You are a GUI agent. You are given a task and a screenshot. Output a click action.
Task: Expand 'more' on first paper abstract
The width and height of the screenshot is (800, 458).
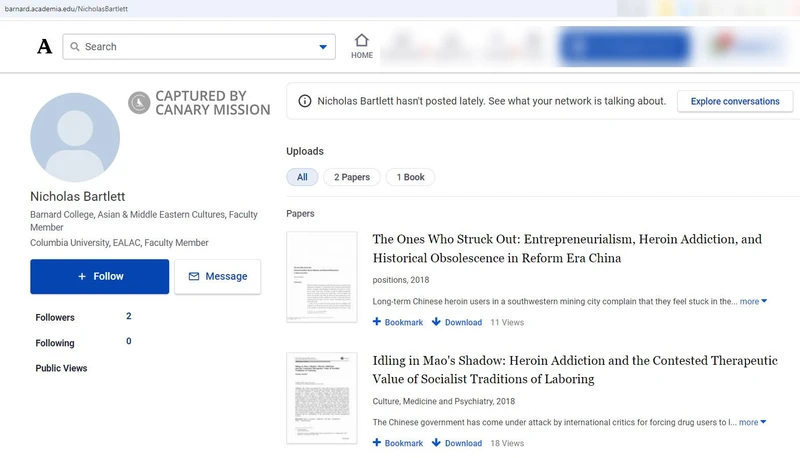pyautogui.click(x=753, y=301)
